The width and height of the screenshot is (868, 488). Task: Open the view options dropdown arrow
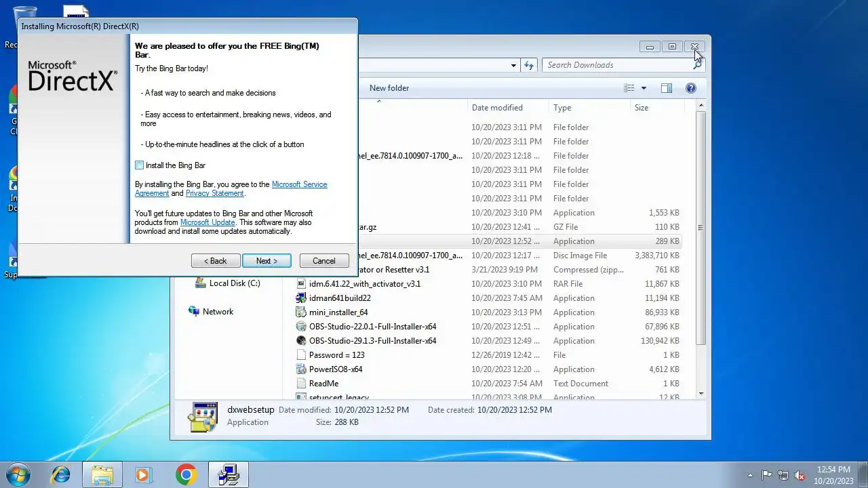[x=644, y=88]
